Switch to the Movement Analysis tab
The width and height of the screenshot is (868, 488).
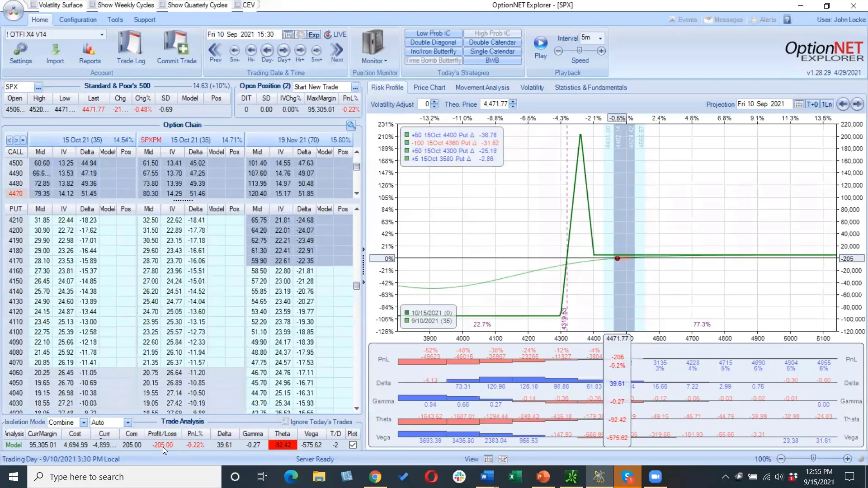coord(482,88)
